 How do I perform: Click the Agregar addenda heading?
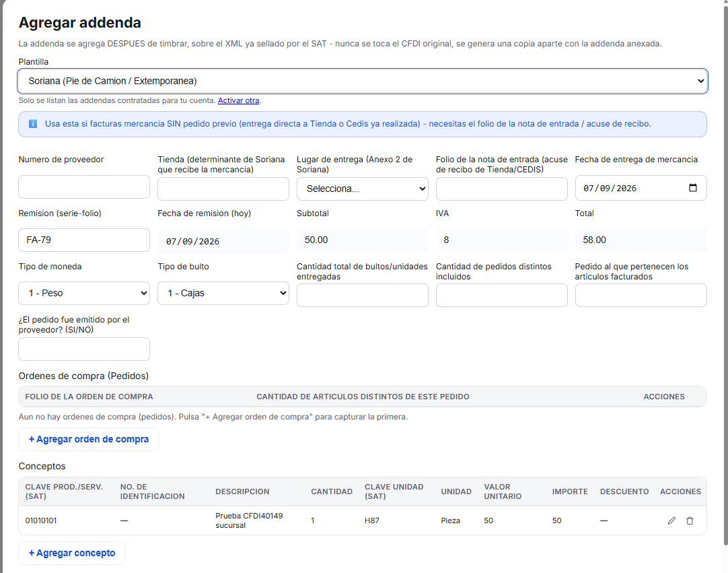pyautogui.click(x=80, y=22)
